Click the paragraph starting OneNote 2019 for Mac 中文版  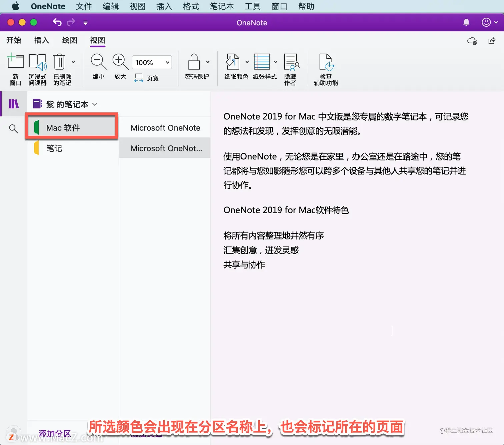click(346, 123)
